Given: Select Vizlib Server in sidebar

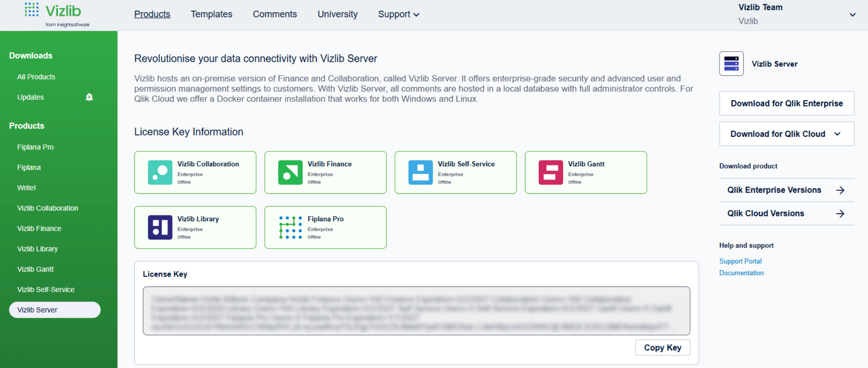Looking at the screenshot, I should [55, 310].
